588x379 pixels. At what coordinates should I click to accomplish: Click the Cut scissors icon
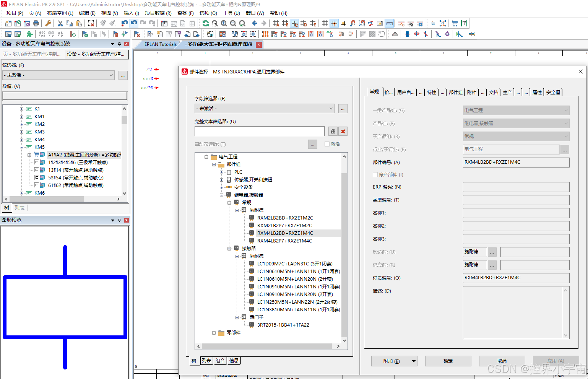click(60, 23)
